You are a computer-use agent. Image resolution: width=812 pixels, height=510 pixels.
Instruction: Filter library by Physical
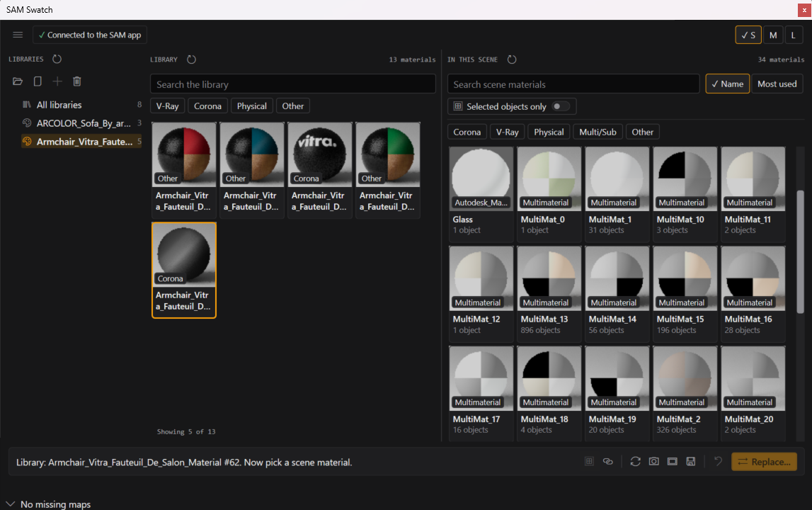(252, 106)
